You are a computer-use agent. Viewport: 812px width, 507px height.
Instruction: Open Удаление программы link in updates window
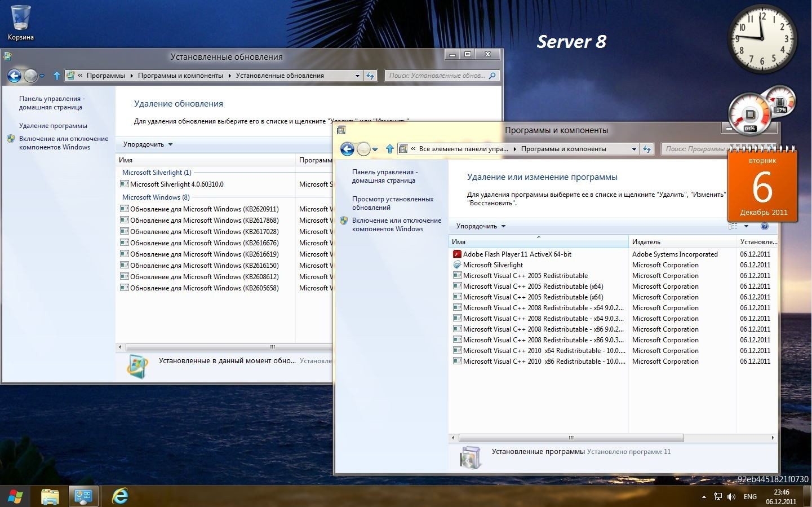[x=53, y=126]
